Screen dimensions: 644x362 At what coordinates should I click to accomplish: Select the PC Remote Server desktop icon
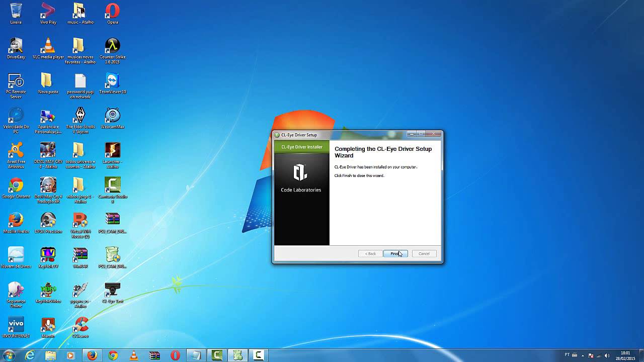(x=16, y=85)
